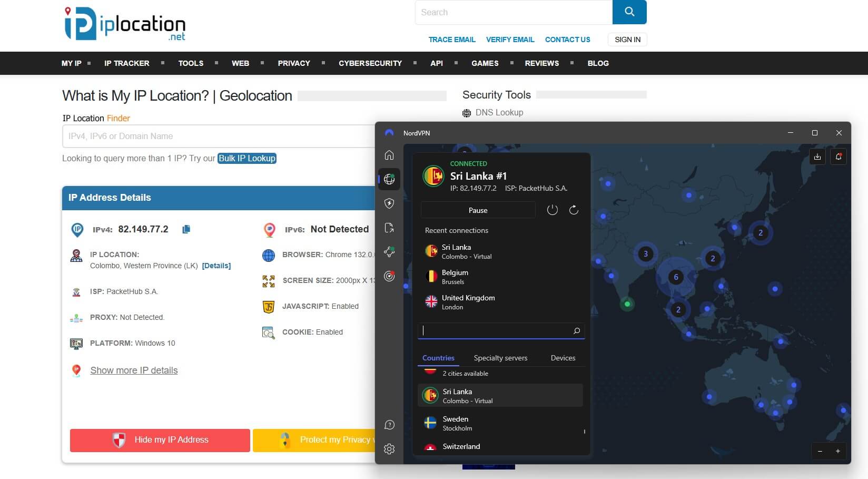Screen dimensions: 868x479
Task: Open TOOLS menu item
Action: 191,63
